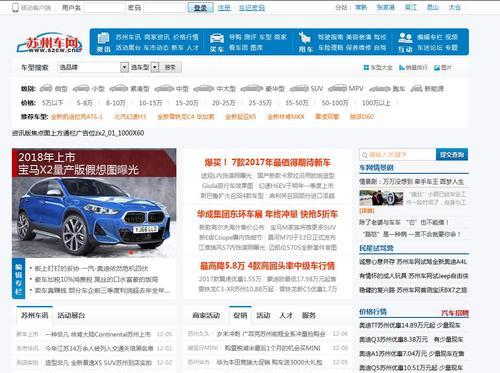The height and width of the screenshot is (373, 500).
Task: Switch to the 人才 tab
Action: (x=286, y=315)
